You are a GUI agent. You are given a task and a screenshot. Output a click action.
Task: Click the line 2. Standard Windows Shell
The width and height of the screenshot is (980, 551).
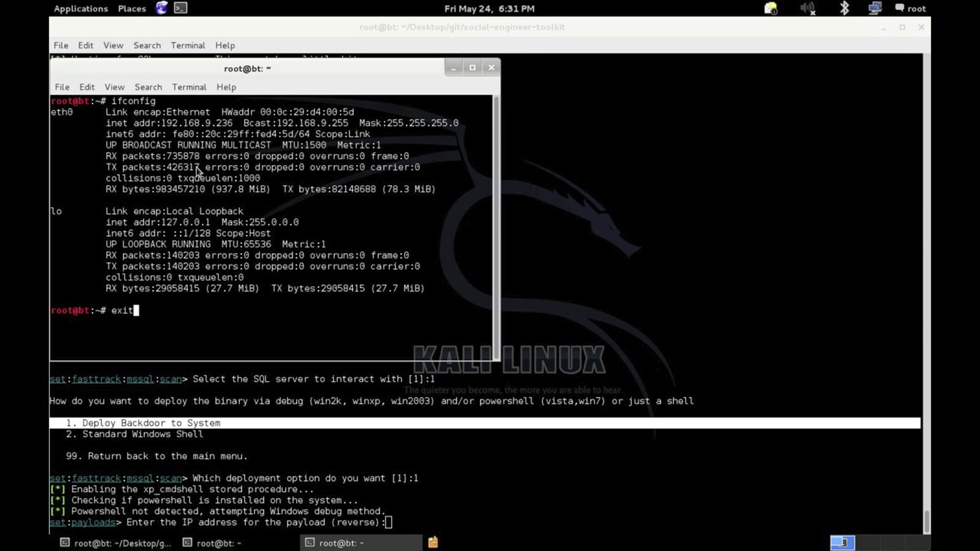pos(134,434)
